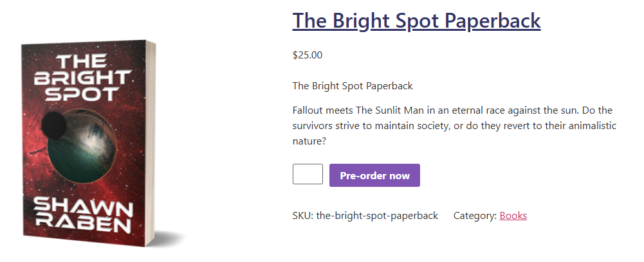Click the $25.00 price text

[308, 55]
